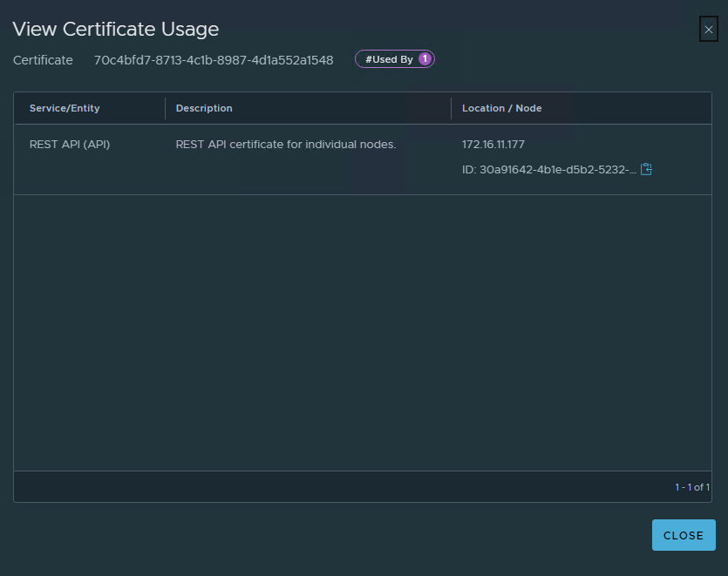Copy the node ID to clipboard
Viewport: 728px width, 576px height.
coord(646,169)
